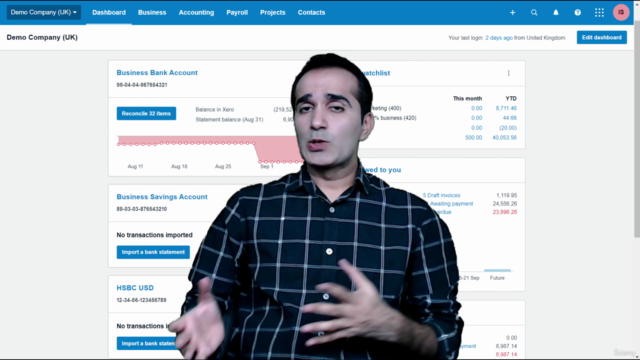This screenshot has width=640, height=360.
Task: Click Import a bank statement under Business Savings
Action: coord(153,252)
